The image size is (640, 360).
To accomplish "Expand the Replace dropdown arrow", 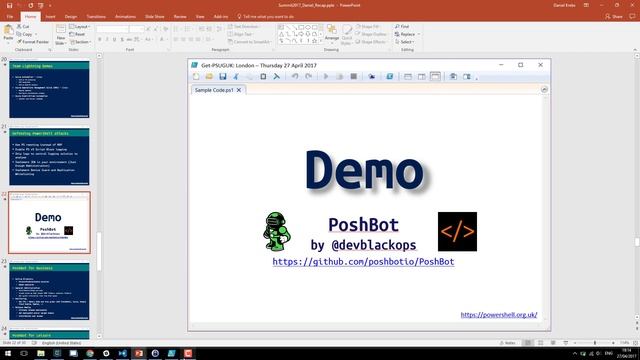I will (x=419, y=34).
